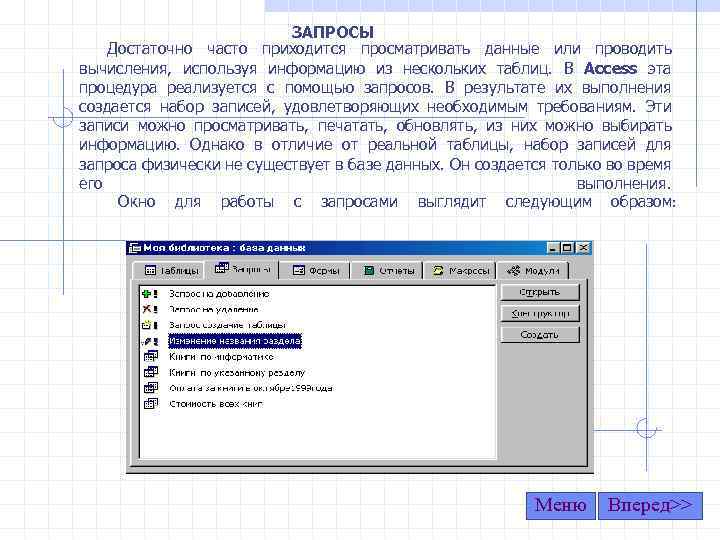Select the Запрос на удаление query
720x540 pixels.
214,309
